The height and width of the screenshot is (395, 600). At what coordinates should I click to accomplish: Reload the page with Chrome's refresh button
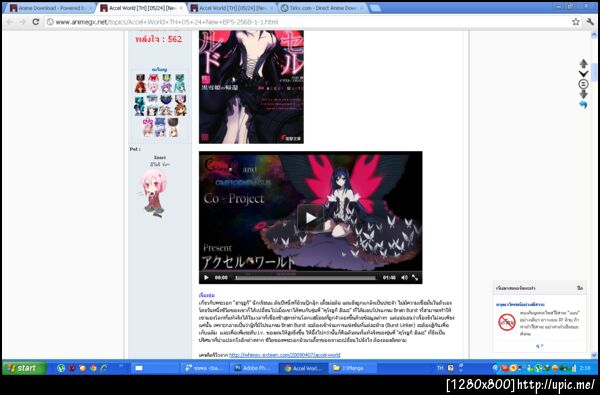[36, 22]
